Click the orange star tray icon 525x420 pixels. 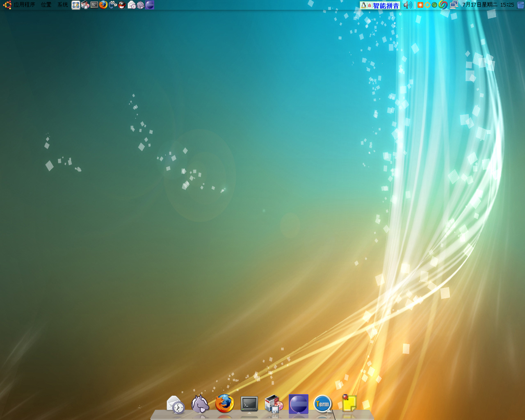coord(420,5)
